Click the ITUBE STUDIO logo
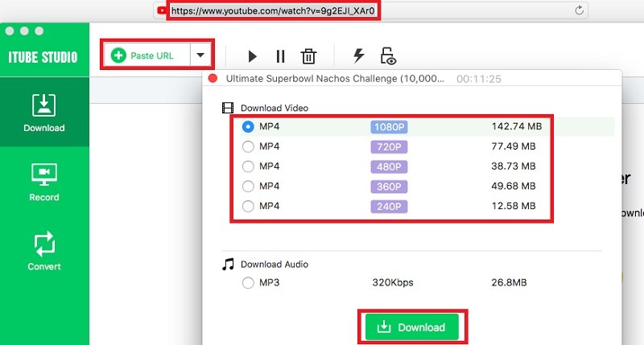644x345 pixels. click(x=43, y=57)
